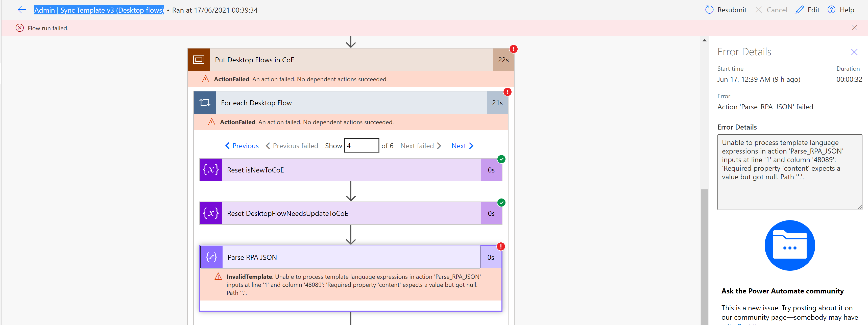Click the green success checkmark on Reset isNewToCoE
The height and width of the screenshot is (325, 868).
[x=501, y=159]
